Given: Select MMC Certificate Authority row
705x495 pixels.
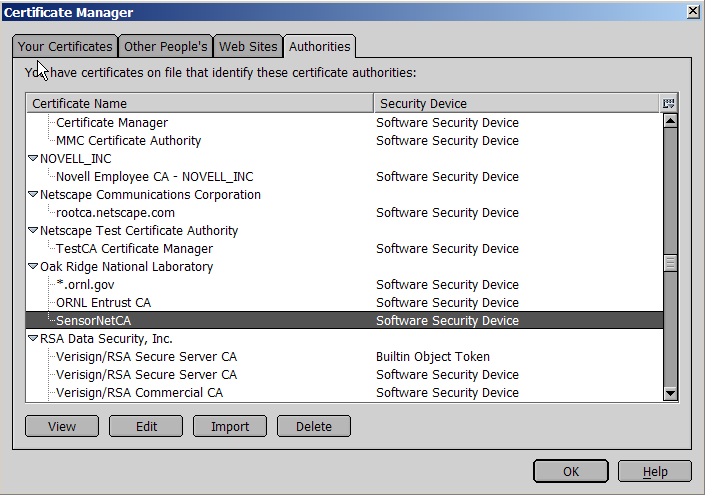Looking at the screenshot, I should click(344, 140).
